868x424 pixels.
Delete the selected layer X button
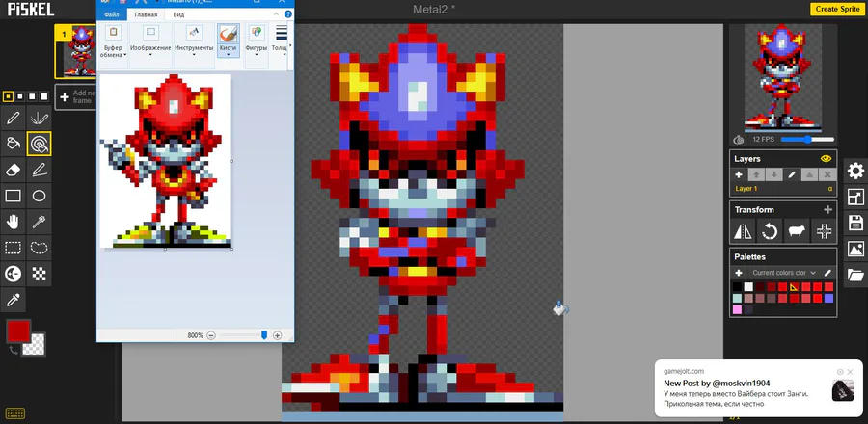[x=827, y=174]
